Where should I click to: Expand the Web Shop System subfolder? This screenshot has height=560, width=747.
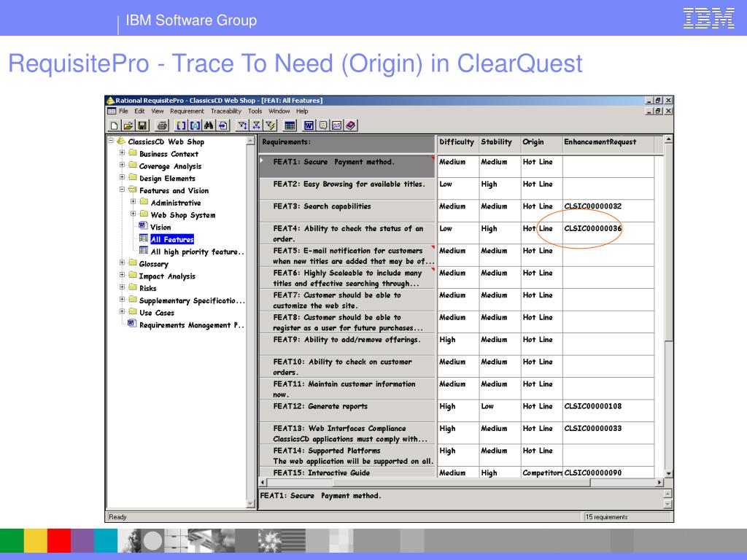(x=133, y=214)
